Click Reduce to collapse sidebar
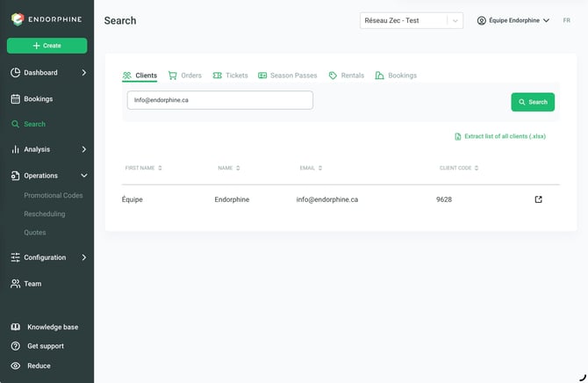The height and width of the screenshot is (383, 588). tap(39, 365)
